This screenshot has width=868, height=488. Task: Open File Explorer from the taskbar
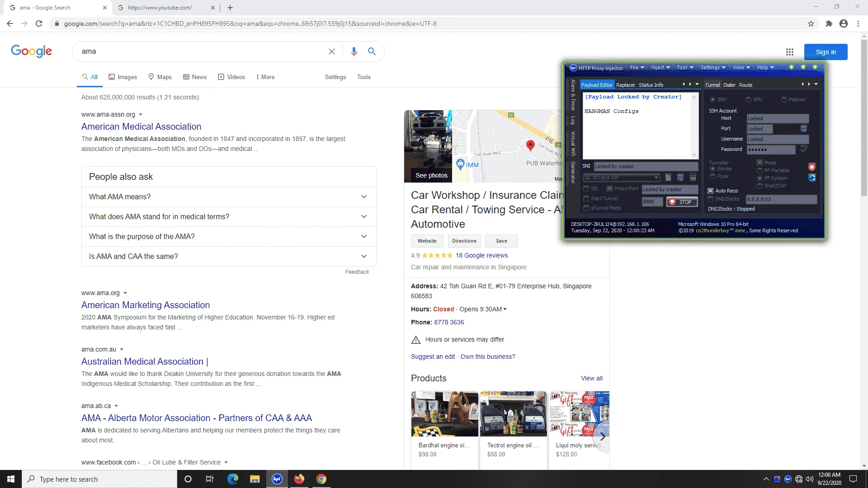[x=255, y=479]
